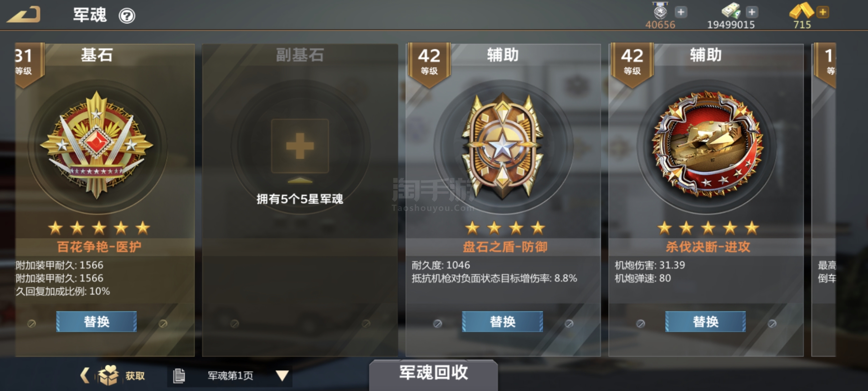Tap the 盘石之盾-防御 shield emblem
The image size is (868, 391).
click(503, 146)
